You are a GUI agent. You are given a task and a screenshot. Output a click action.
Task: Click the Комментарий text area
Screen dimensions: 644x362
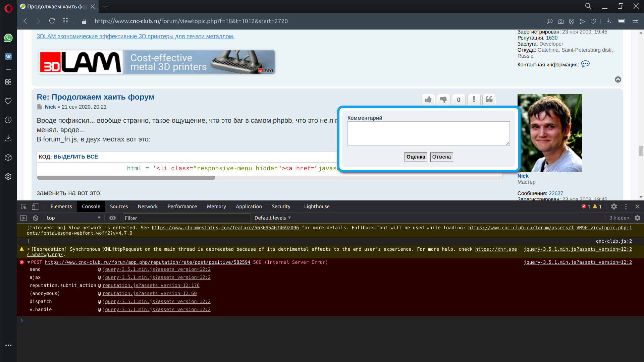point(428,133)
